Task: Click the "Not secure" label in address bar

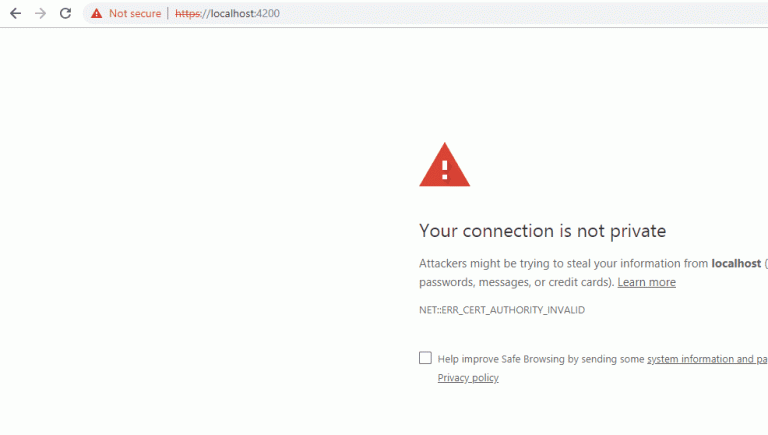Action: pos(135,13)
